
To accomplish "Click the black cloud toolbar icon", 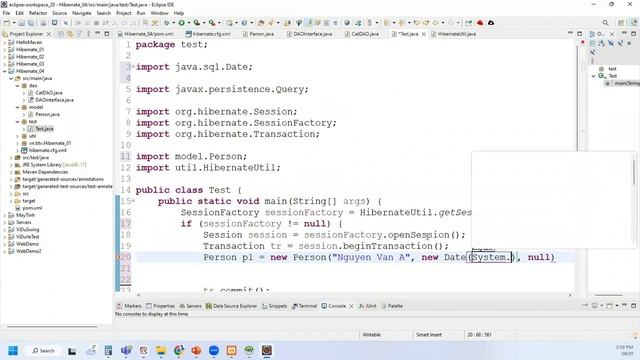I will point(491,23).
